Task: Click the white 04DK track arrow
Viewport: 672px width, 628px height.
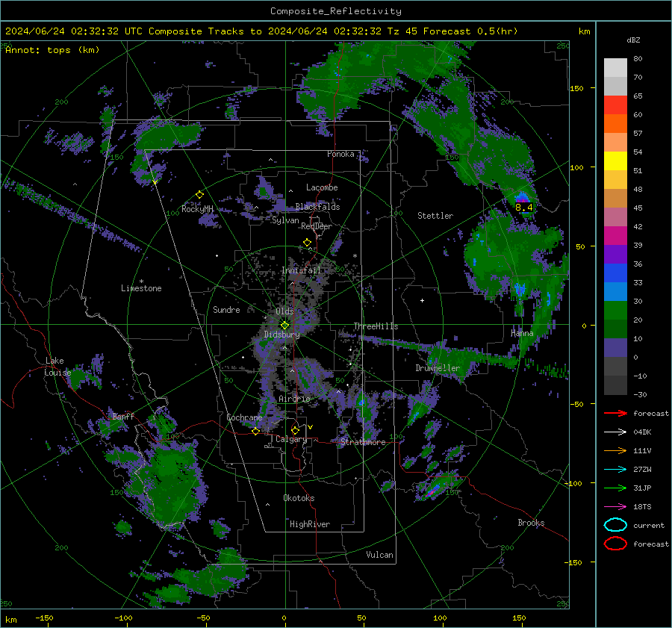Action: (x=615, y=432)
